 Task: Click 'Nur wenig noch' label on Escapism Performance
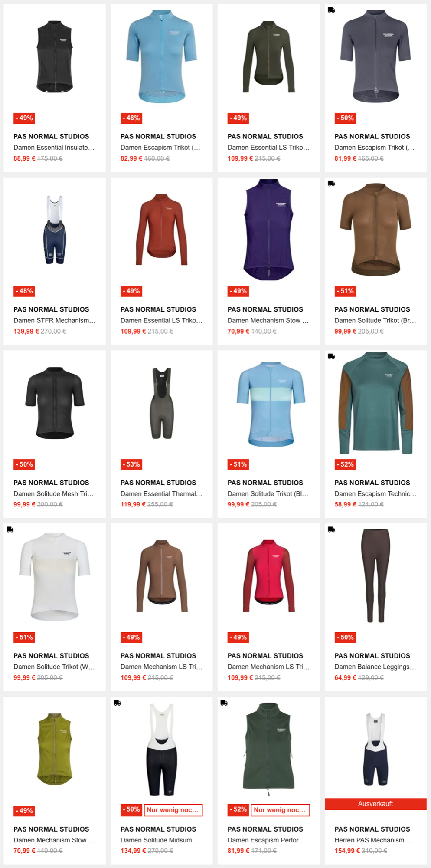[280, 810]
